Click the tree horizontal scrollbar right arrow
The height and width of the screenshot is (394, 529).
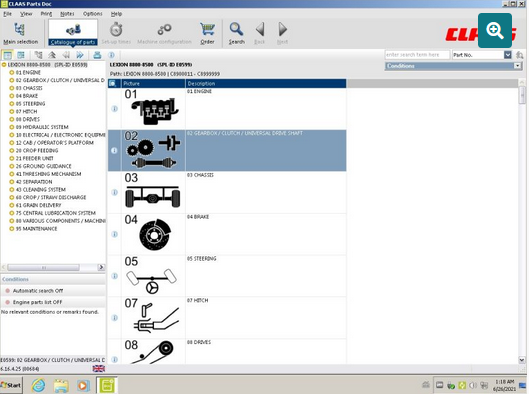pos(101,267)
